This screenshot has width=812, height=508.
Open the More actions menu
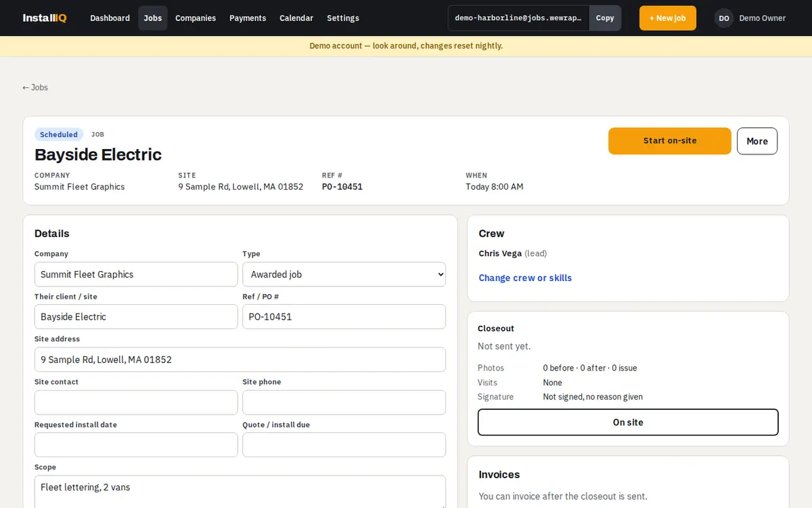(x=757, y=141)
